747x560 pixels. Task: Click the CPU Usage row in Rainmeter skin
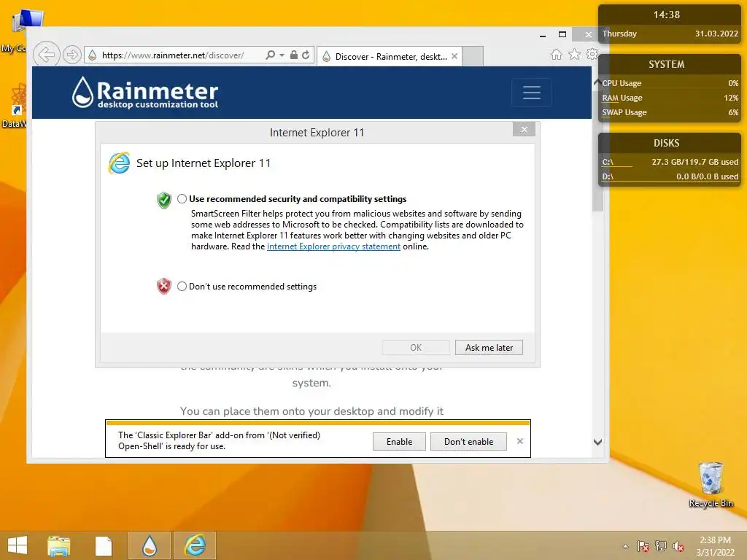[x=670, y=83]
